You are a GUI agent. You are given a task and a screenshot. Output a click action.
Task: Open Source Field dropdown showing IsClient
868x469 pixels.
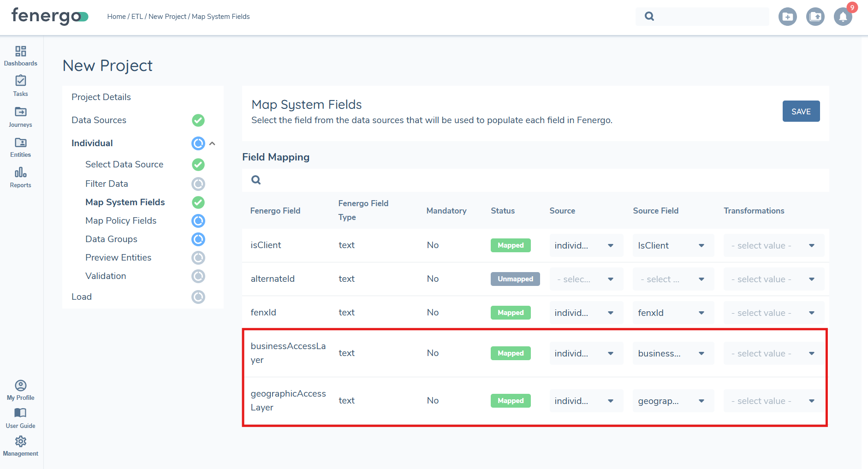[x=672, y=246]
